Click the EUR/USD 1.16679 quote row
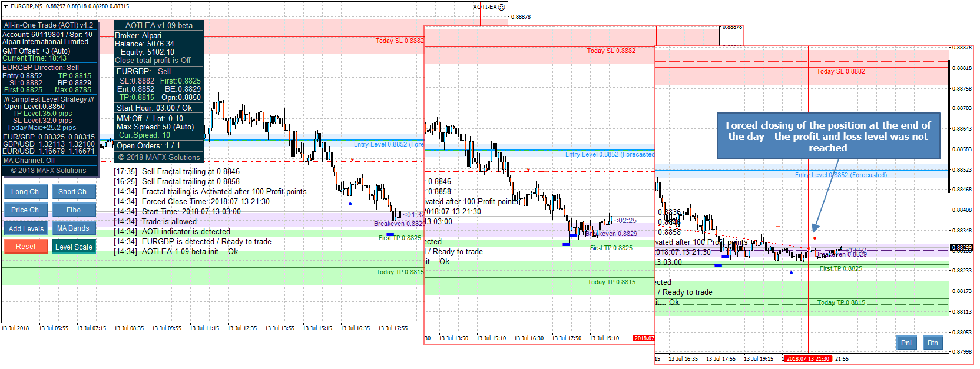The image size is (980, 369). pos(49,151)
